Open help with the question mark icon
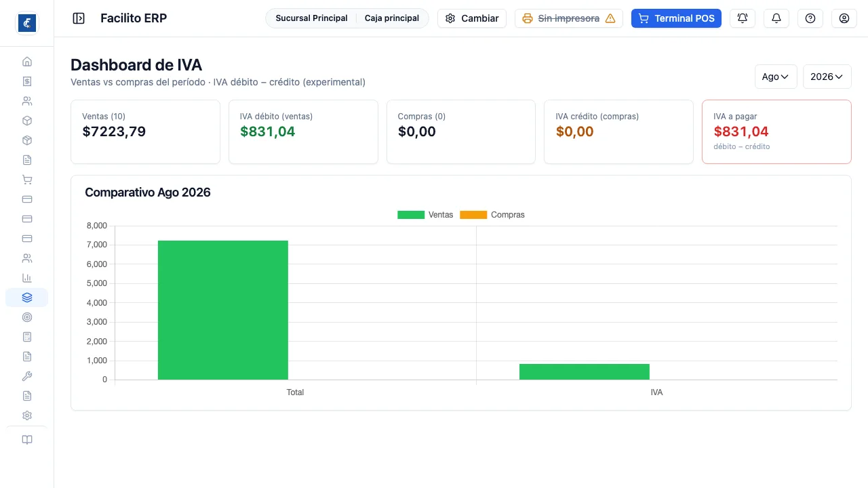The image size is (868, 488). (810, 18)
